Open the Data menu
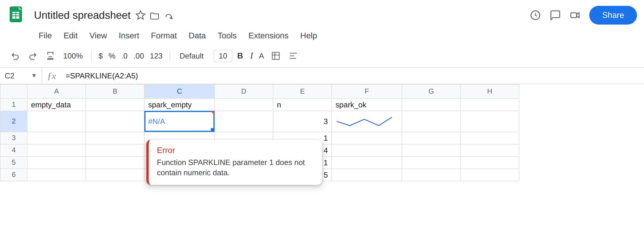 point(197,36)
